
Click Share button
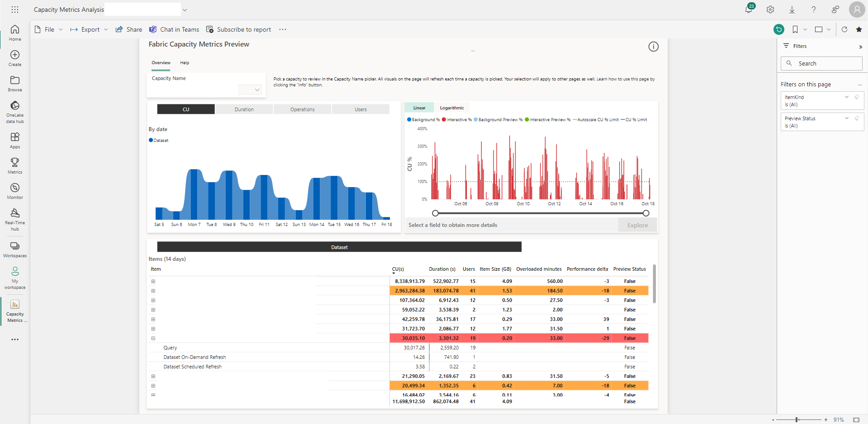[x=129, y=29]
